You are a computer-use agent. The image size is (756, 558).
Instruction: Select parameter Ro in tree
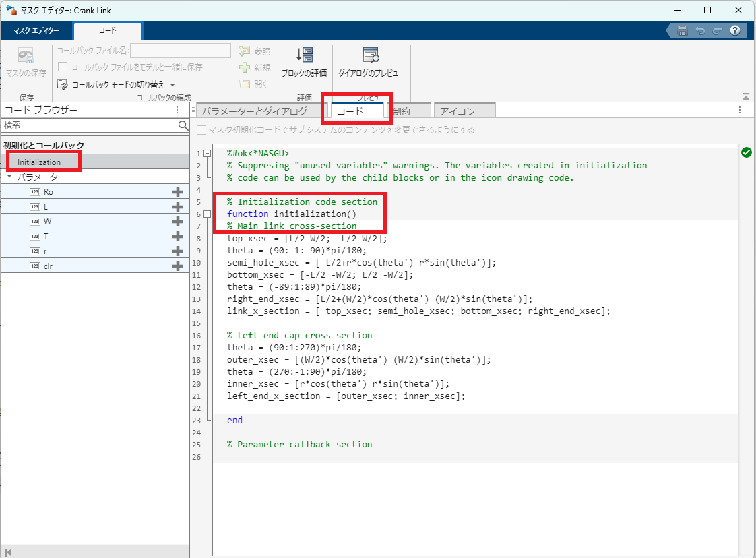point(86,192)
